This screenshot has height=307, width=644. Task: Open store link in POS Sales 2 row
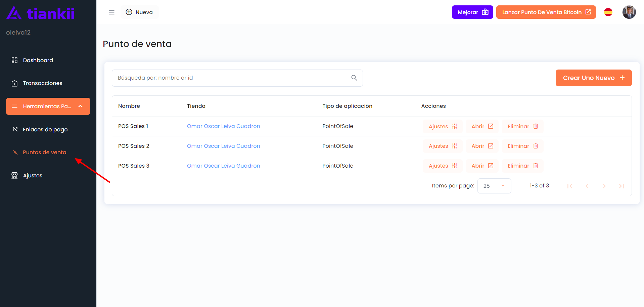(223, 146)
